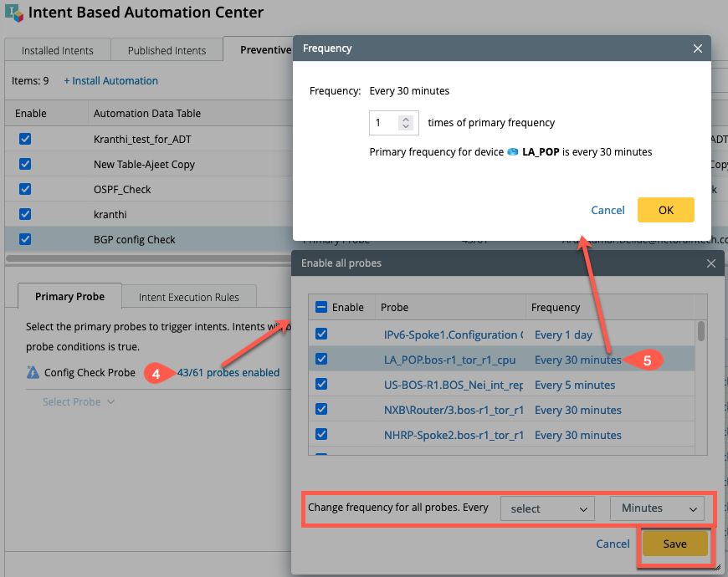Click the frequency multiplier stepper arrows
This screenshot has width=728, height=577.
click(406, 123)
